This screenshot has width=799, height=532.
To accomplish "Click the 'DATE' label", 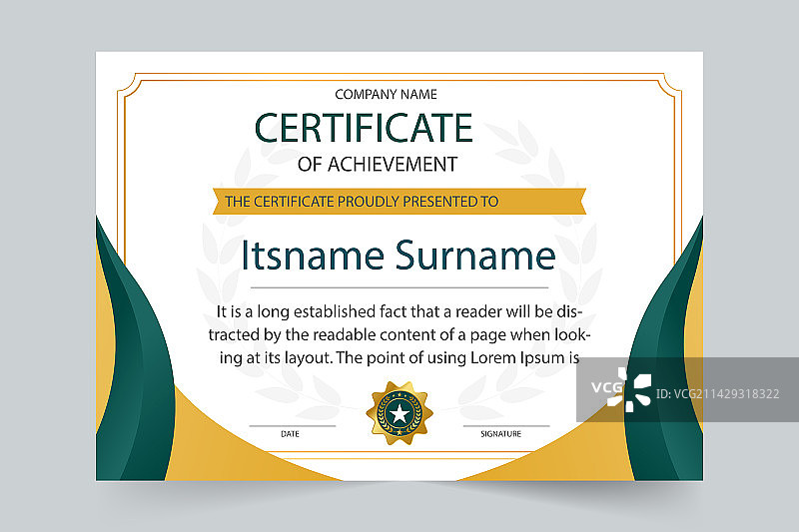I will 290,434.
